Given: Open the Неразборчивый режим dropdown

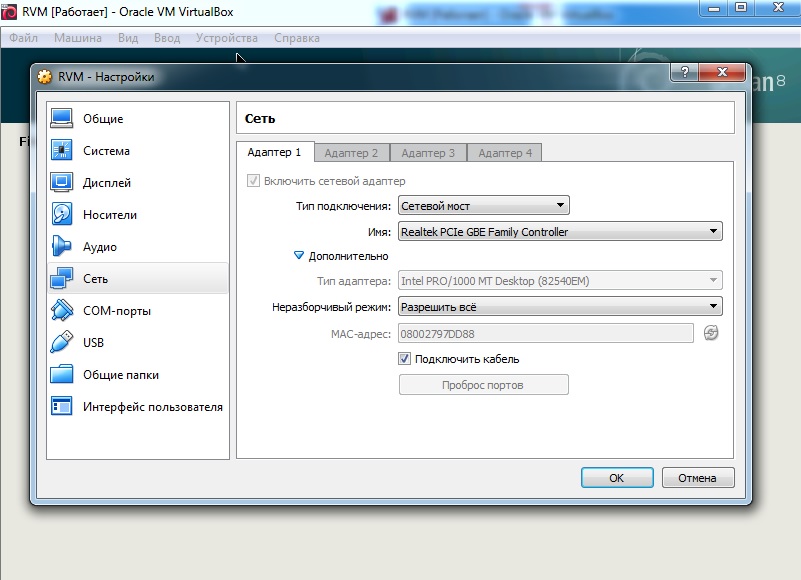Looking at the screenshot, I should tap(559, 306).
